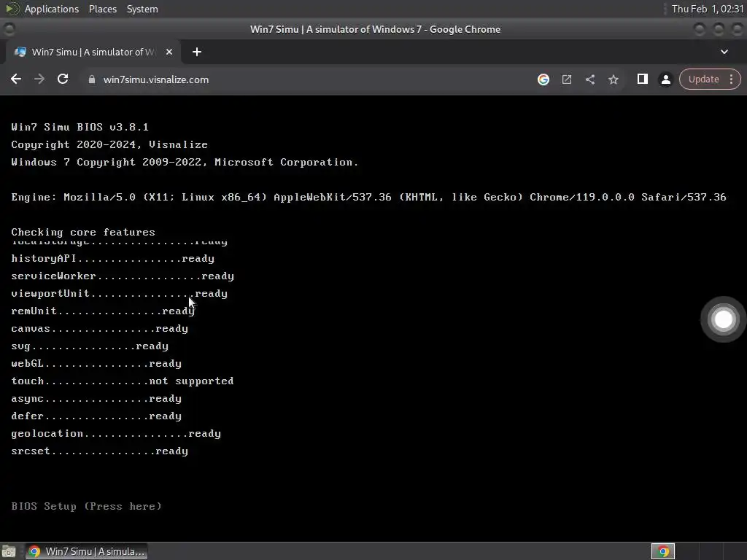Open the page in app icon
This screenshot has width=747, height=560.
pyautogui.click(x=566, y=79)
